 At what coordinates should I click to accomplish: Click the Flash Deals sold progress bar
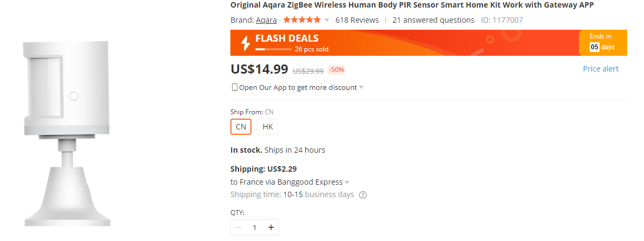point(273,49)
